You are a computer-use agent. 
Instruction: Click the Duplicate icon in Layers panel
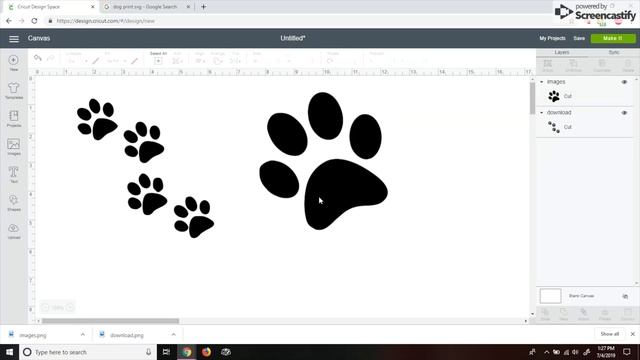pos(602,65)
